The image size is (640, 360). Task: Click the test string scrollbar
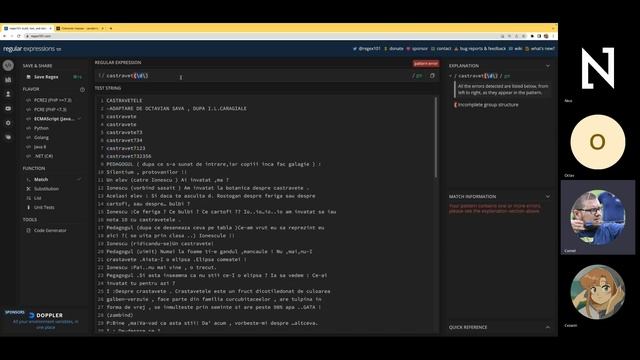tap(436, 138)
